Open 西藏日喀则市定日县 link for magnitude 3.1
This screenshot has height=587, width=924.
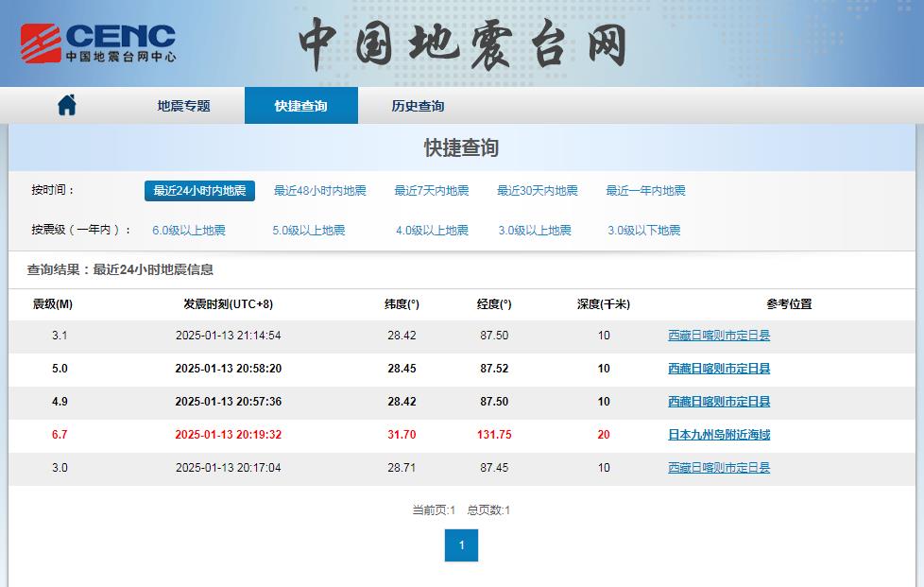tap(719, 336)
